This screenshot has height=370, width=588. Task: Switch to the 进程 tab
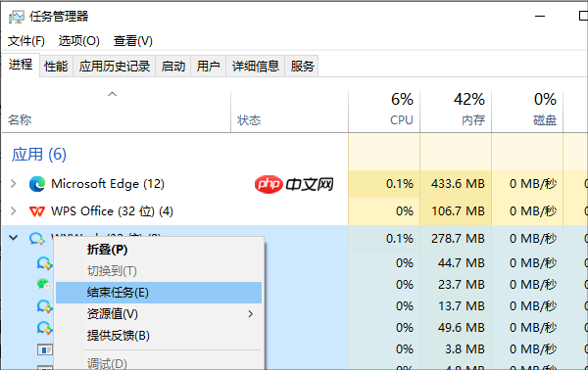coord(21,65)
